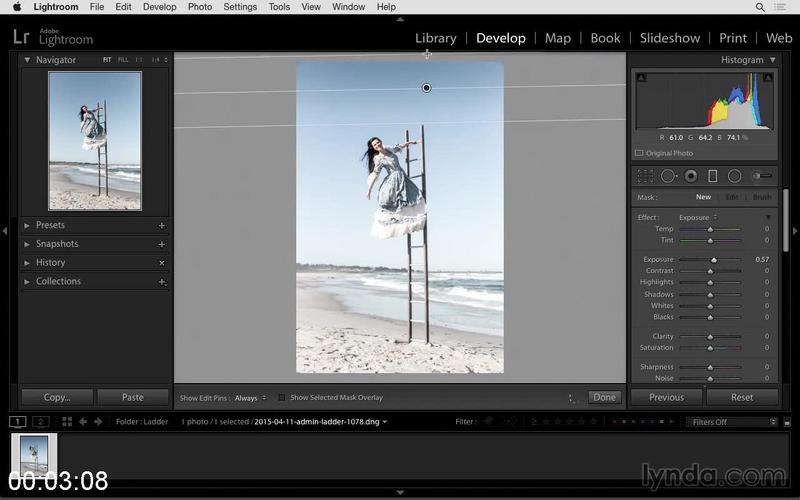Open the Settings menu

pos(240,7)
